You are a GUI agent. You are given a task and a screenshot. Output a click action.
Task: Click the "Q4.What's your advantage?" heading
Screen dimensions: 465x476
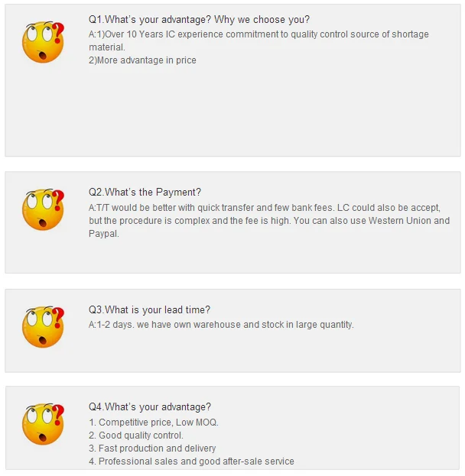point(149,406)
